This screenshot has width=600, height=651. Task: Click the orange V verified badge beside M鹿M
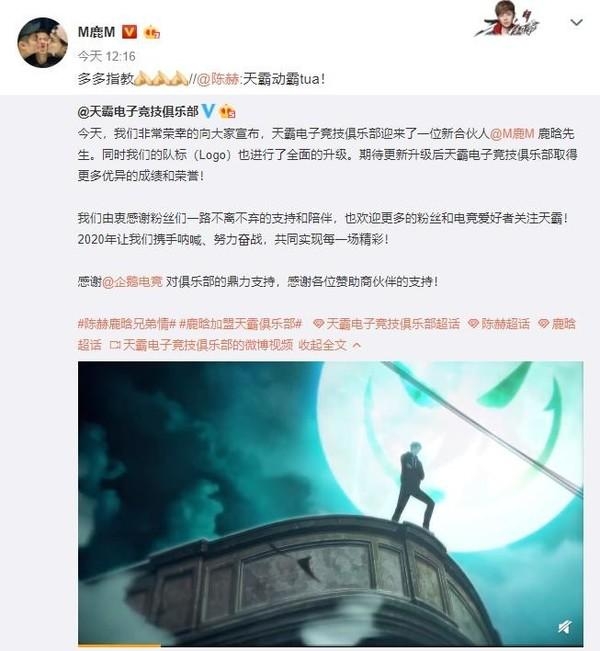[130, 32]
